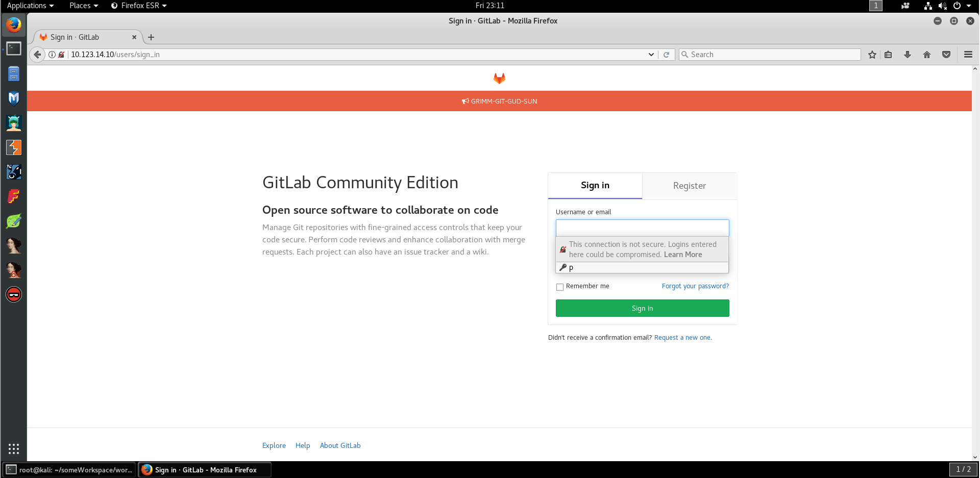Viewport: 980px width, 478px height.
Task: Switch to the Register tab
Action: pos(689,186)
